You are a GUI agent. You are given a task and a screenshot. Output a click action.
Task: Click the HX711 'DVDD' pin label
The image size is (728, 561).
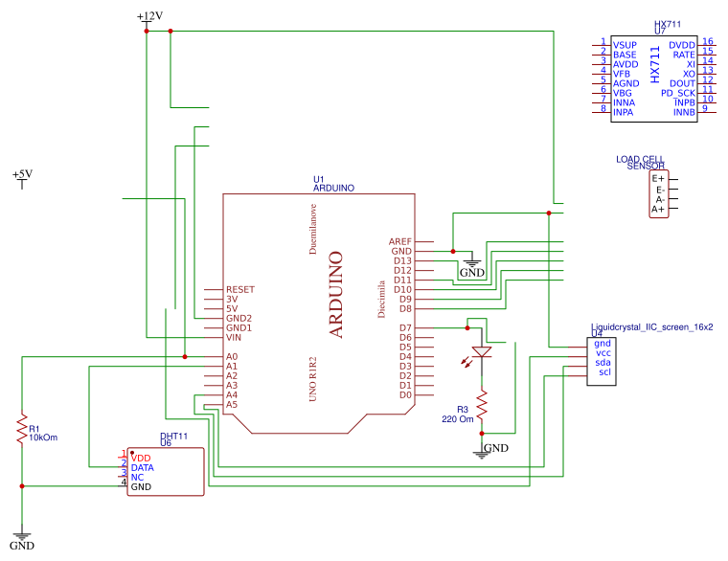682,46
